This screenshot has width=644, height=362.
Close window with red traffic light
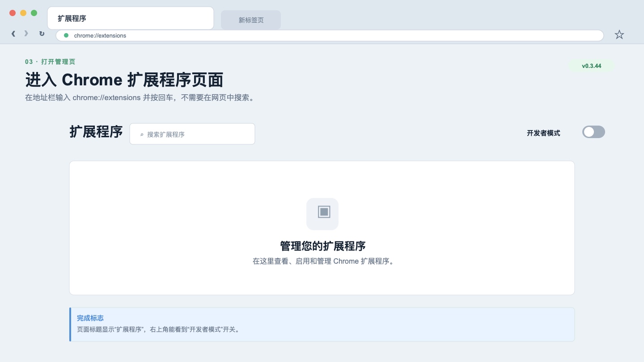13,13
